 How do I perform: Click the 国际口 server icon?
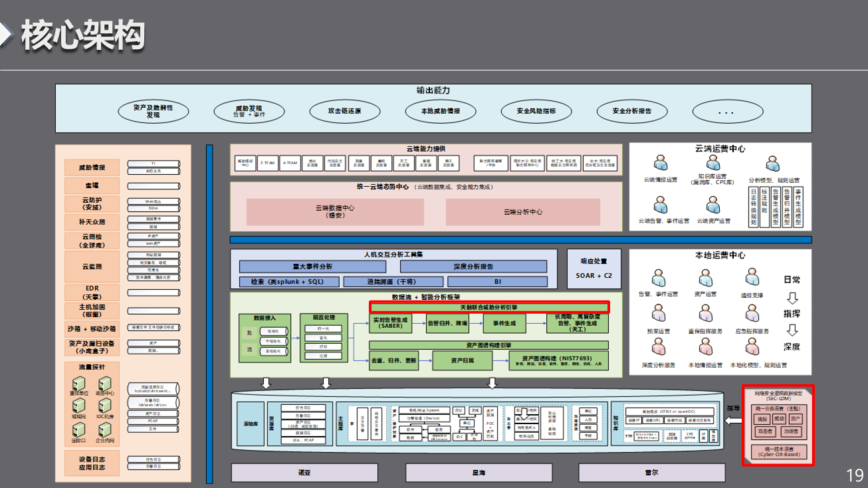tap(79, 429)
